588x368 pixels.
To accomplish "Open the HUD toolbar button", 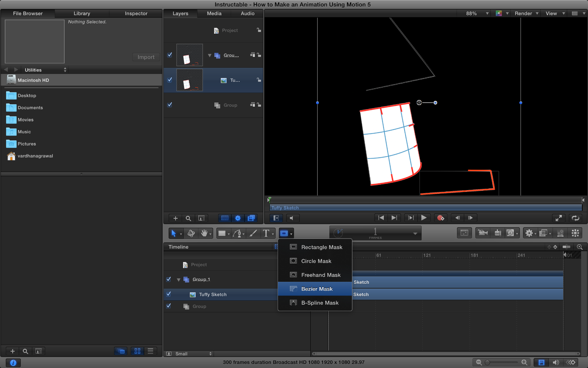I will 464,233.
